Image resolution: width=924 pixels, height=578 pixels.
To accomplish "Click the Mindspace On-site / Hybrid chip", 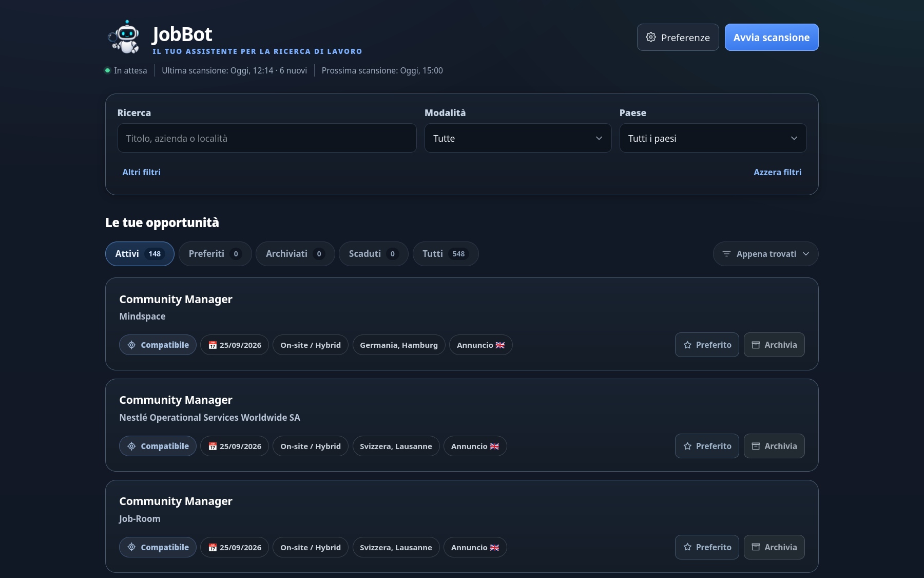I will pos(311,345).
